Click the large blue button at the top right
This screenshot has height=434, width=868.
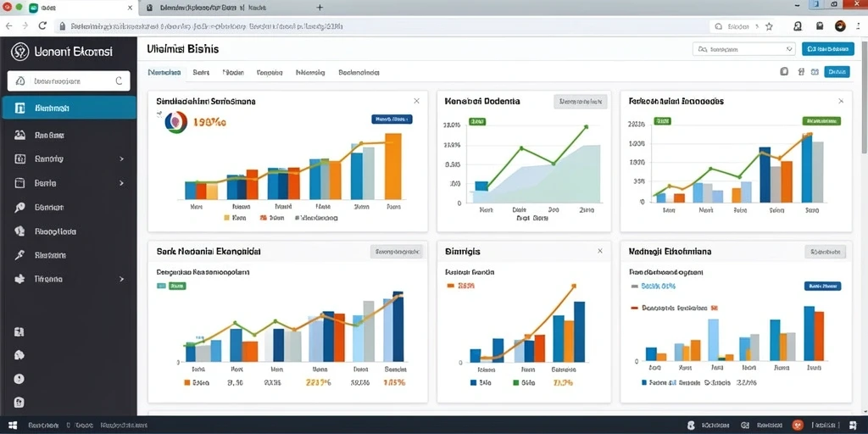click(x=827, y=49)
